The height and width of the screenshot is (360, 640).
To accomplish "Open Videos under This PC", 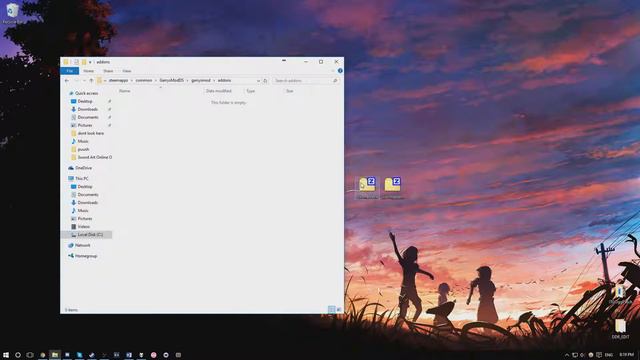I will point(83,227).
